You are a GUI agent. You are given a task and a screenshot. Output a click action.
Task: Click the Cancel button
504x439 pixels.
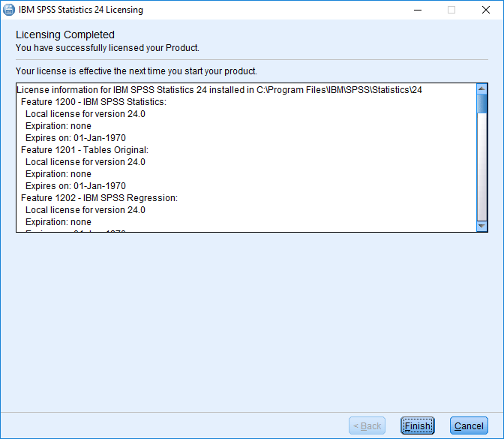pos(469,425)
